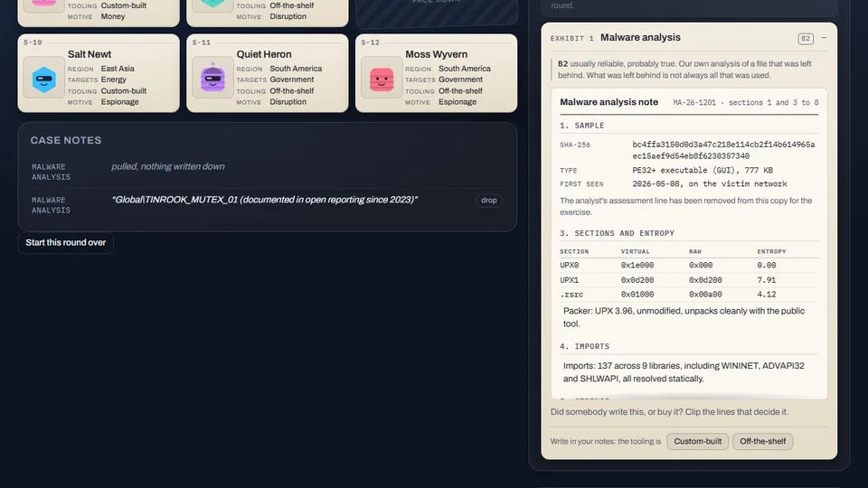The height and width of the screenshot is (488, 868).
Task: Click the Entropy column header
Action: coord(771,251)
